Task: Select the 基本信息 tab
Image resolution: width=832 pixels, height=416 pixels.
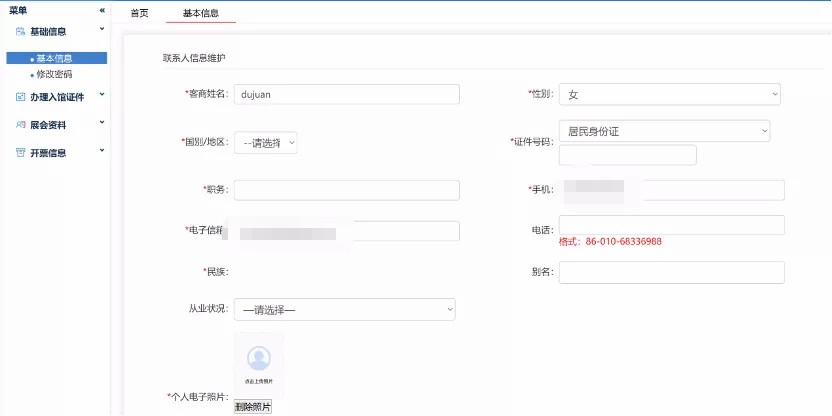Action: (x=201, y=13)
